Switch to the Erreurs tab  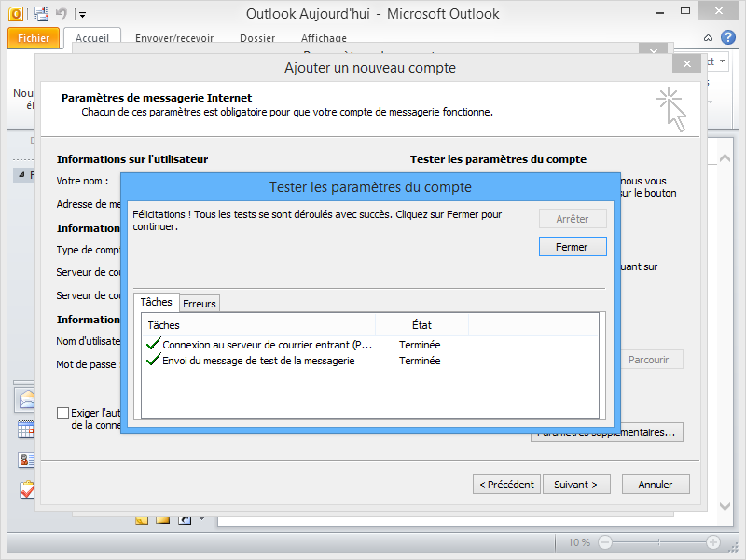click(x=199, y=303)
